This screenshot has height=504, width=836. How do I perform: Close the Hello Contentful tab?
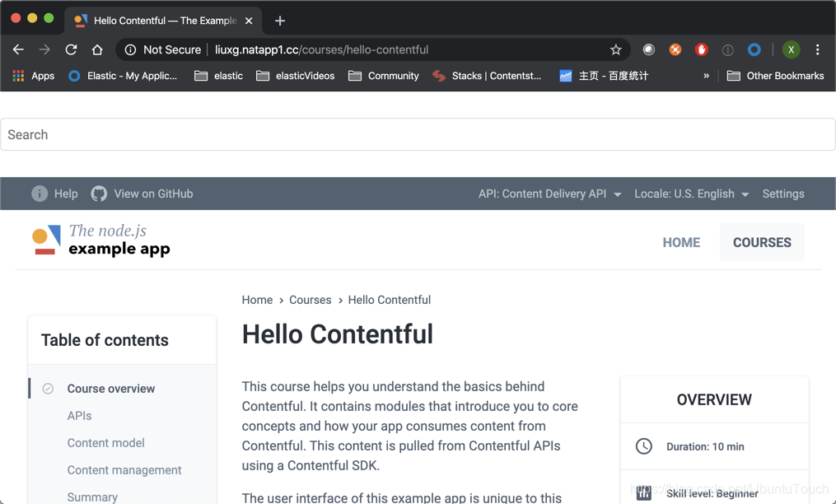(249, 21)
